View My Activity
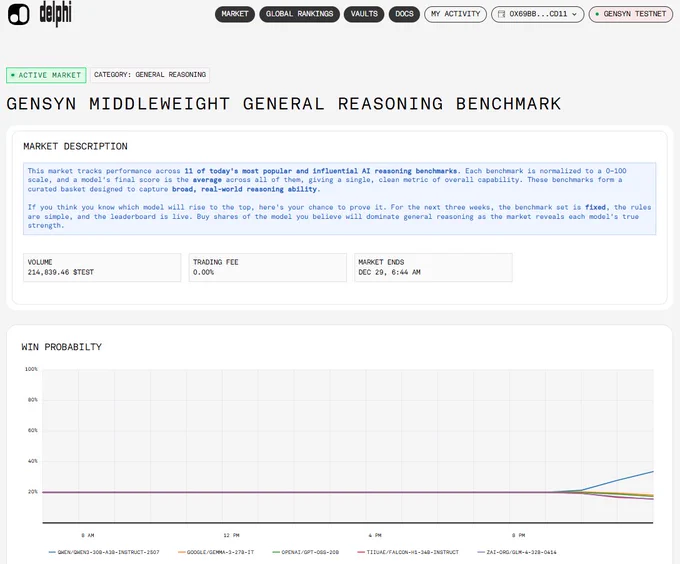Screen dimensions: 680x564 tap(455, 14)
